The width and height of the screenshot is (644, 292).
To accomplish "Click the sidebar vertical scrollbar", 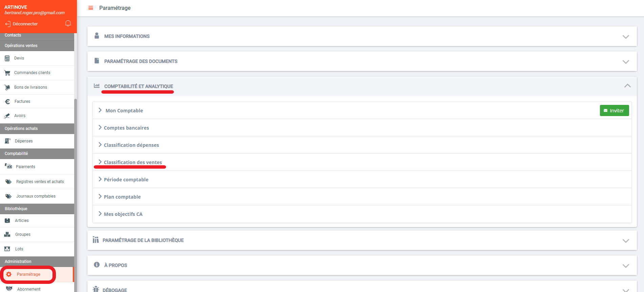I will click(x=76, y=169).
